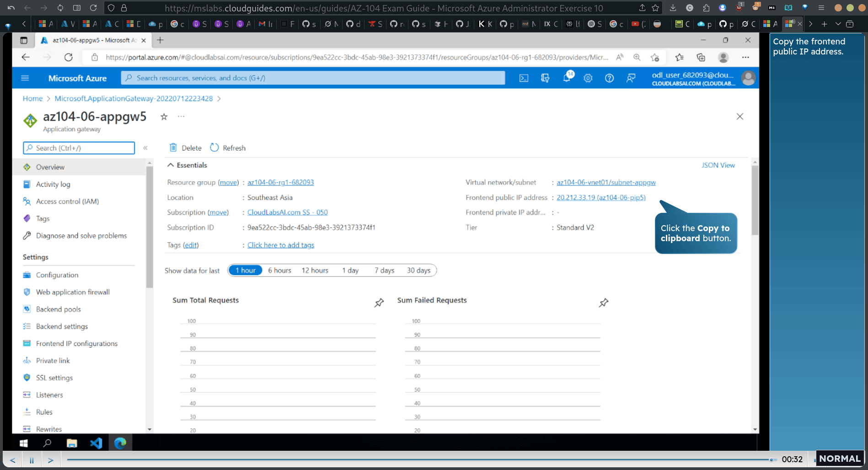
Task: Select the 12 hours time range
Action: (315, 270)
